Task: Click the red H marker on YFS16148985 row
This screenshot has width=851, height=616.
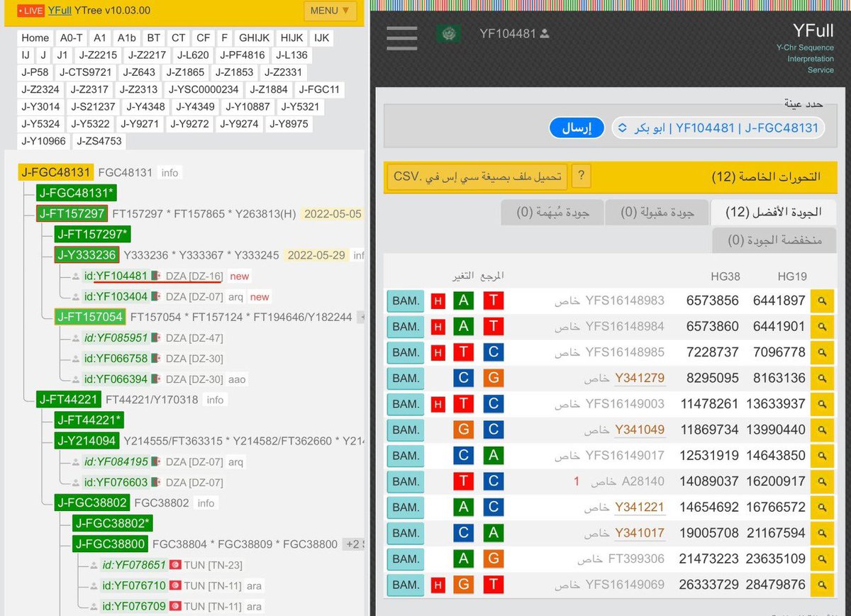Action: 438,353
